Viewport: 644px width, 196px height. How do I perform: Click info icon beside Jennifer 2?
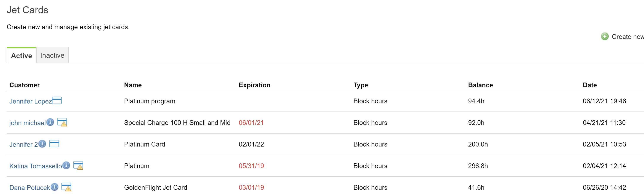(42, 144)
